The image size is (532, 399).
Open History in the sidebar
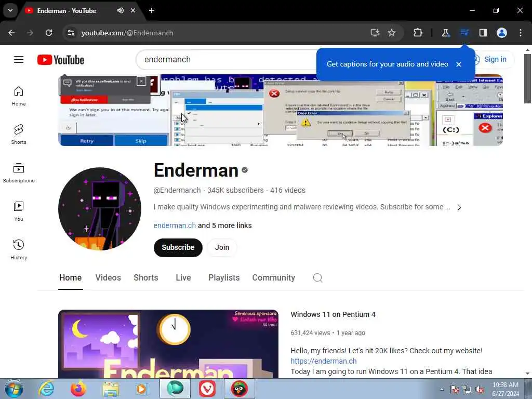pos(19,249)
